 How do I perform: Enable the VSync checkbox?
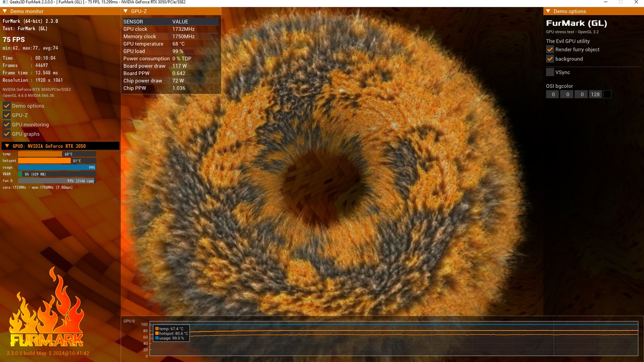[x=550, y=72]
